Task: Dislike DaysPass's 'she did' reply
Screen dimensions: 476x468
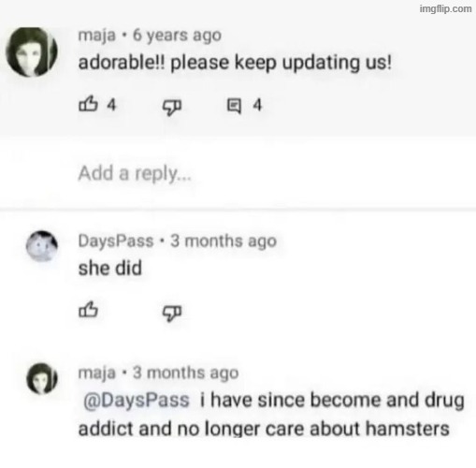Action: pos(171,314)
